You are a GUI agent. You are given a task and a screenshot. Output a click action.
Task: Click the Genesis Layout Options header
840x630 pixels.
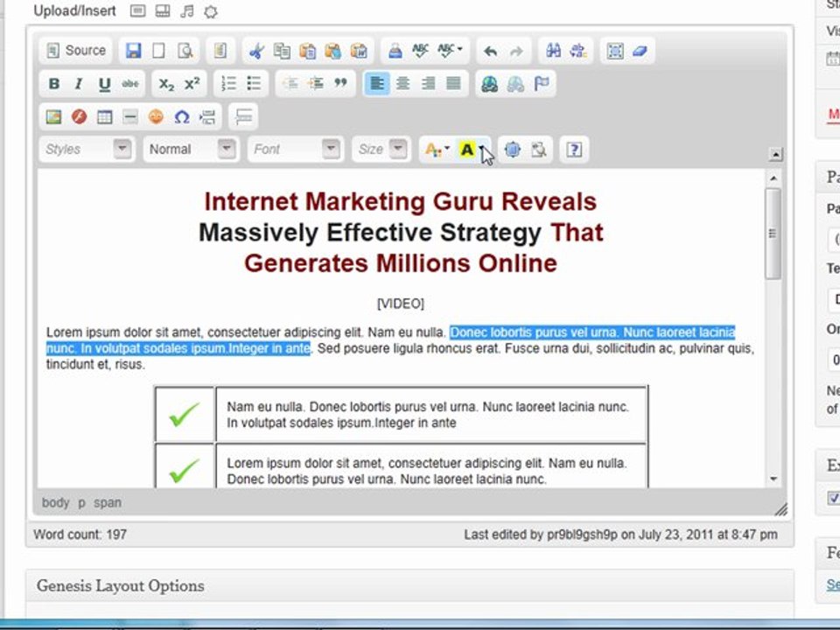tap(121, 585)
